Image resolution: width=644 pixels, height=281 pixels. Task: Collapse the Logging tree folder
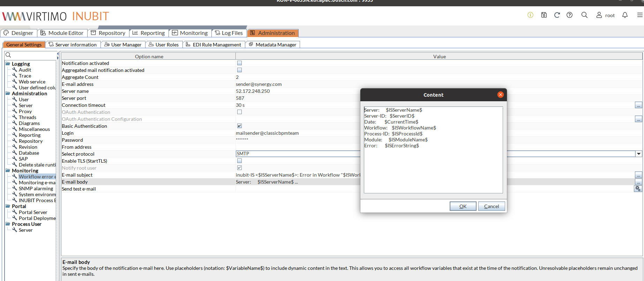pos(8,64)
